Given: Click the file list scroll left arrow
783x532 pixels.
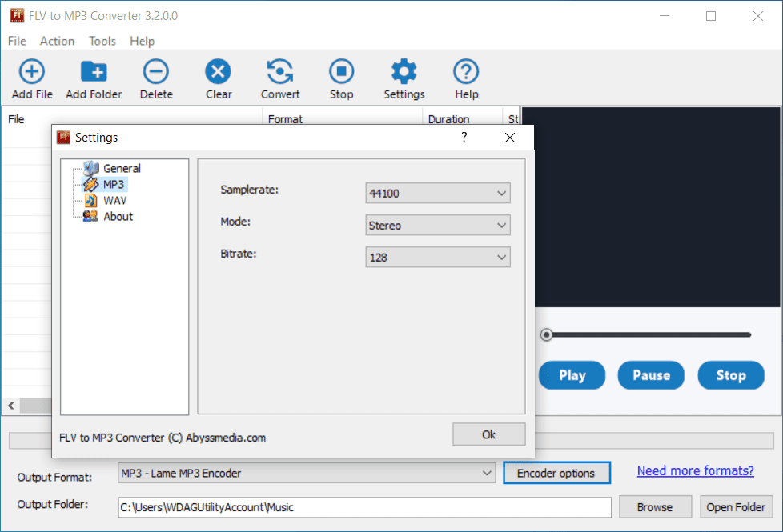Looking at the screenshot, I should tap(11, 406).
